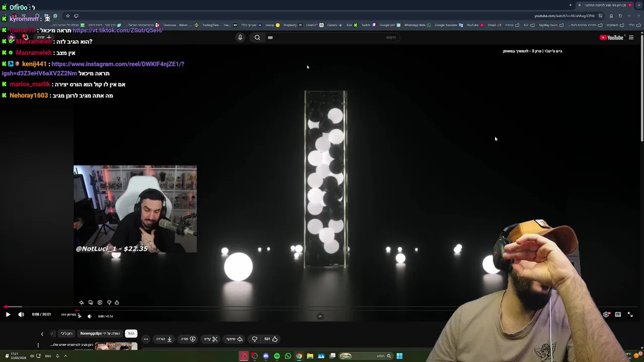Click inner video share arrow icon

[82, 302]
